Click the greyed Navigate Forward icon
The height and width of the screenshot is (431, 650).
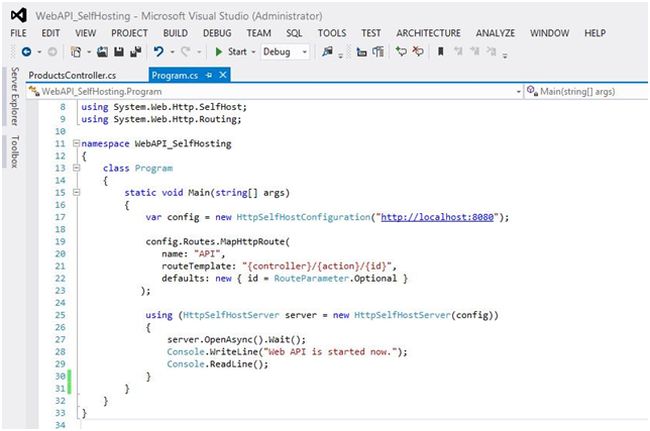(x=52, y=52)
